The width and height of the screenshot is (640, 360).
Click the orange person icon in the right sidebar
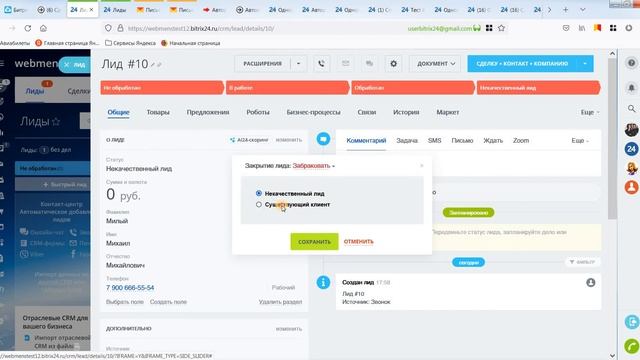(631, 187)
